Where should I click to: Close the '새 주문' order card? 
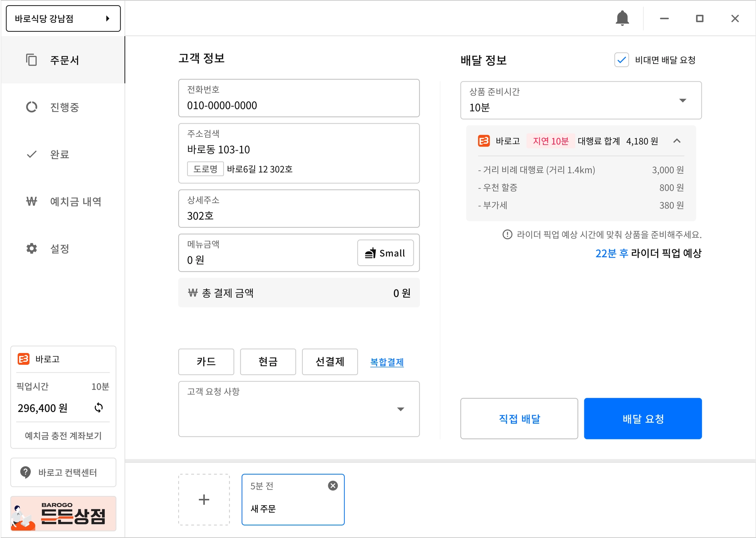click(333, 486)
